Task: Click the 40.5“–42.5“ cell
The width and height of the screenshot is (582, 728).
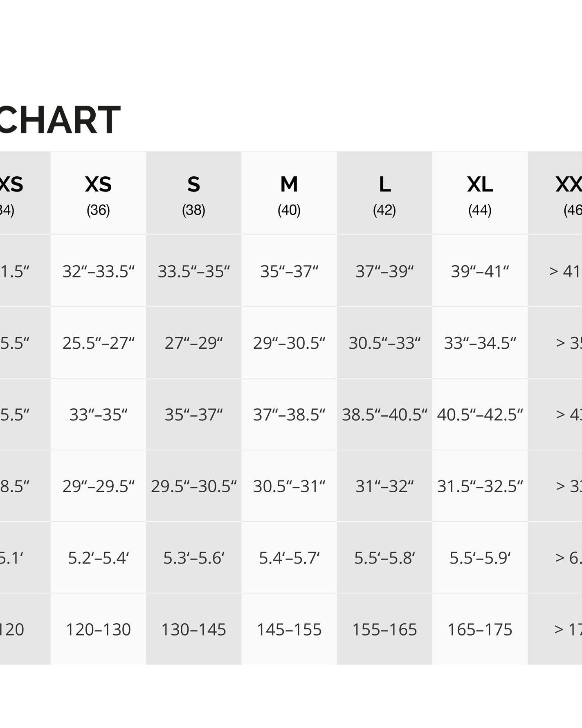Action: click(x=480, y=415)
